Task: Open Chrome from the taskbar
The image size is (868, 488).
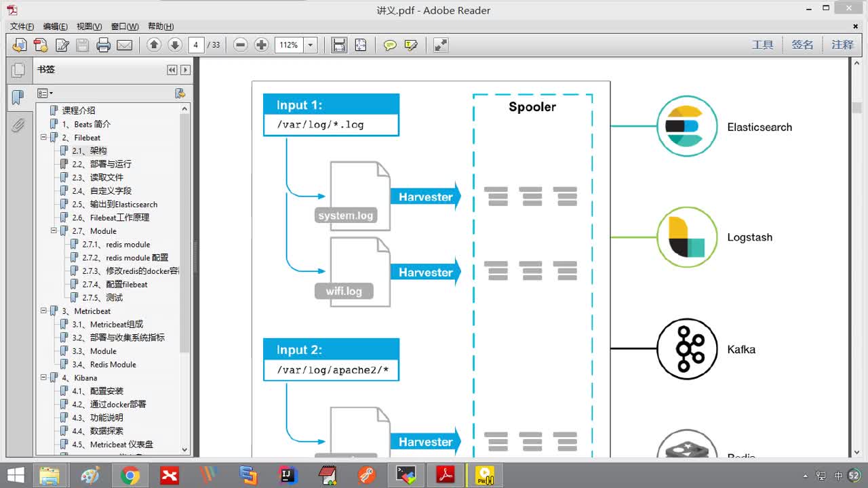Action: tap(130, 476)
